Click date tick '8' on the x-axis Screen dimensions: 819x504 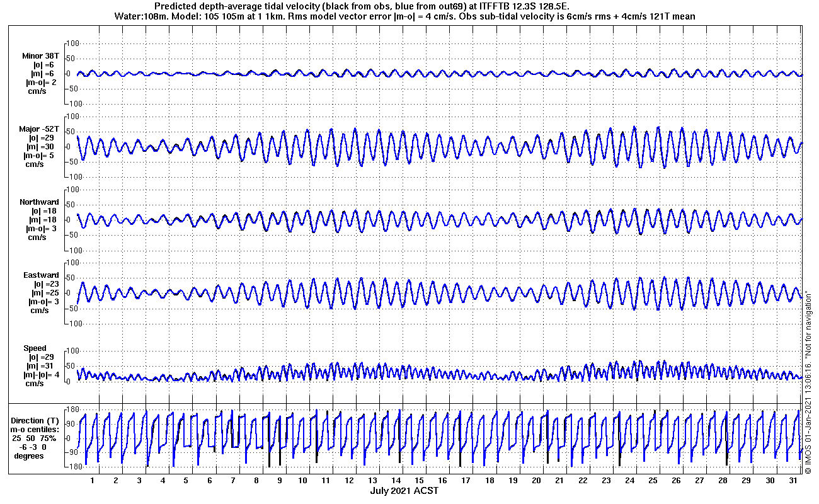click(256, 481)
